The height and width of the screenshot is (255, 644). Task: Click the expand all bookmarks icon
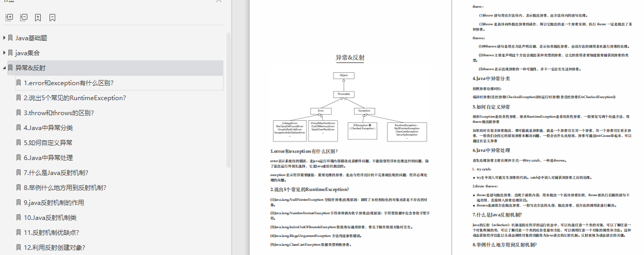pos(9,17)
